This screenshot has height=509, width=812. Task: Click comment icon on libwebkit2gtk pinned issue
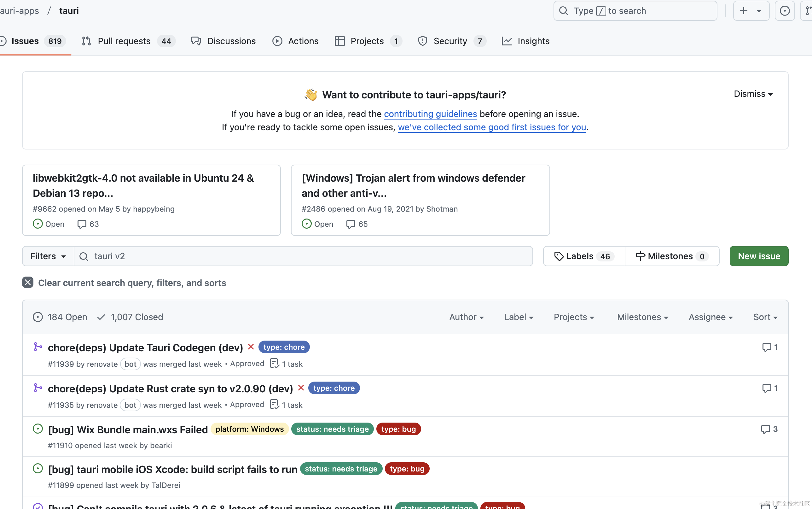tap(82, 224)
